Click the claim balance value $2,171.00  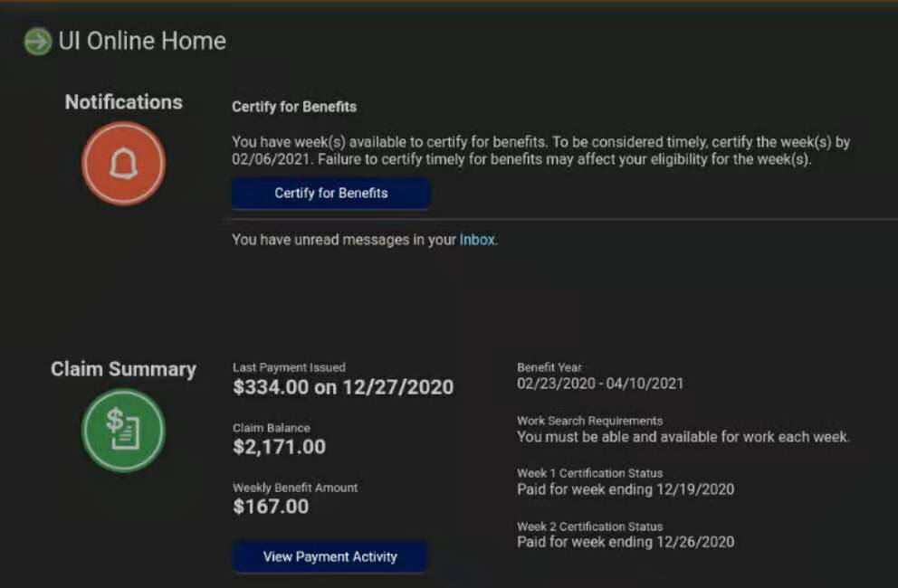click(x=279, y=447)
